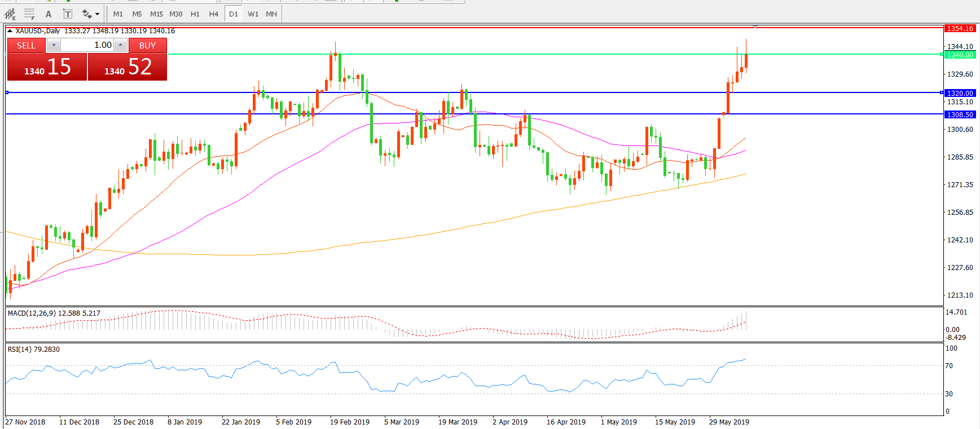Image resolution: width=980 pixels, height=429 pixels.
Task: Click the 14.701 MACD scale value
Action: [956, 312]
